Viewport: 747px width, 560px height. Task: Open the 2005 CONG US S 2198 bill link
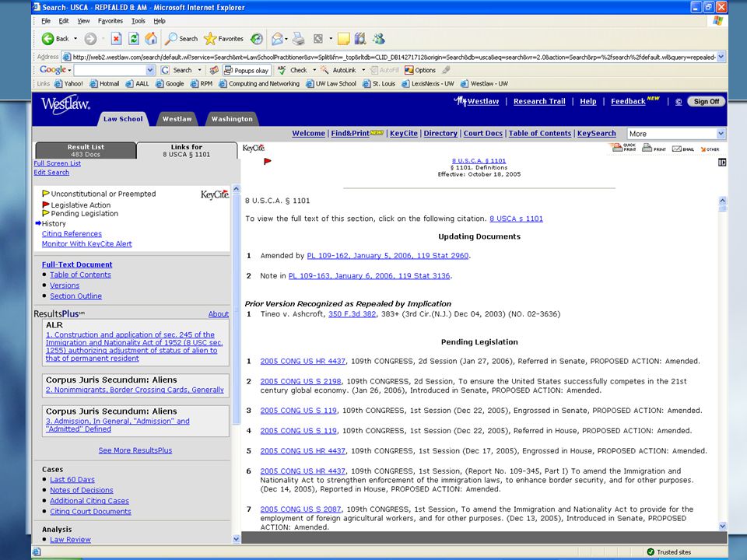(x=300, y=381)
